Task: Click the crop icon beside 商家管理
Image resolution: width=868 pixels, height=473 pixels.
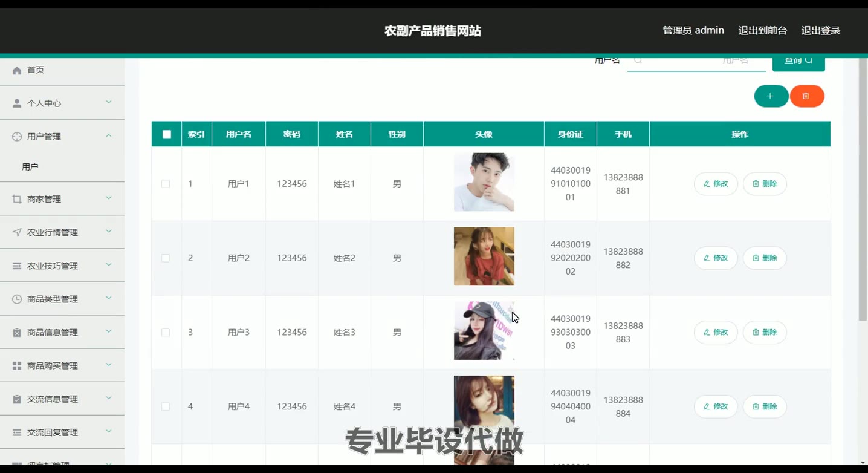Action: click(x=17, y=199)
